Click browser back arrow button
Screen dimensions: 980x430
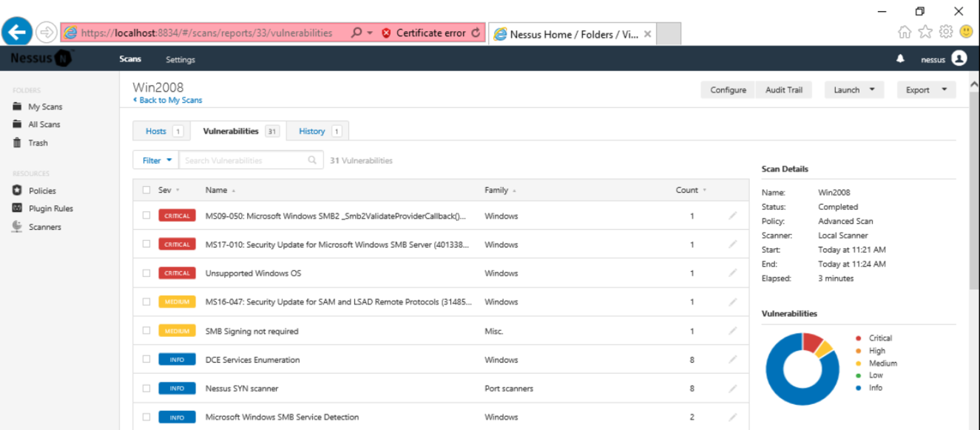17,32
